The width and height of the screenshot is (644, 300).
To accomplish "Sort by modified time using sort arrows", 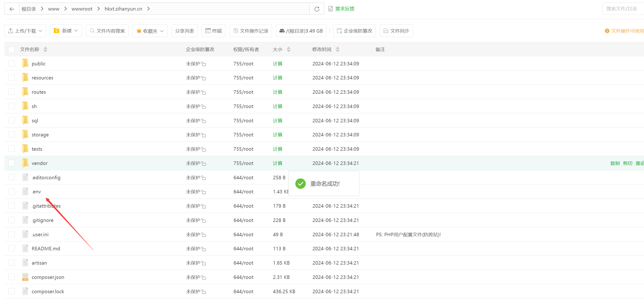I will point(337,49).
